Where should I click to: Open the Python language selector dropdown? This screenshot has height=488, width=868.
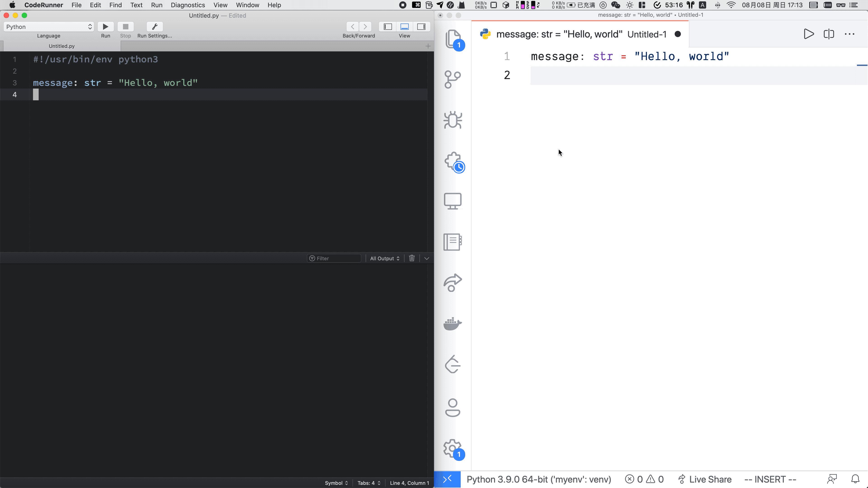coord(48,27)
